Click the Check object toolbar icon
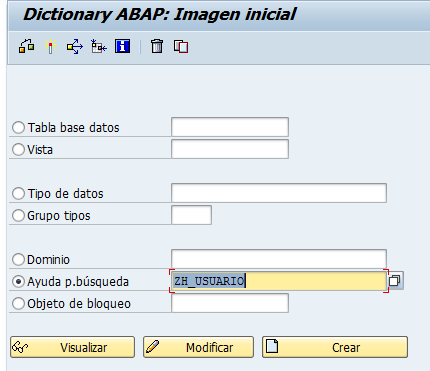 click(26, 46)
